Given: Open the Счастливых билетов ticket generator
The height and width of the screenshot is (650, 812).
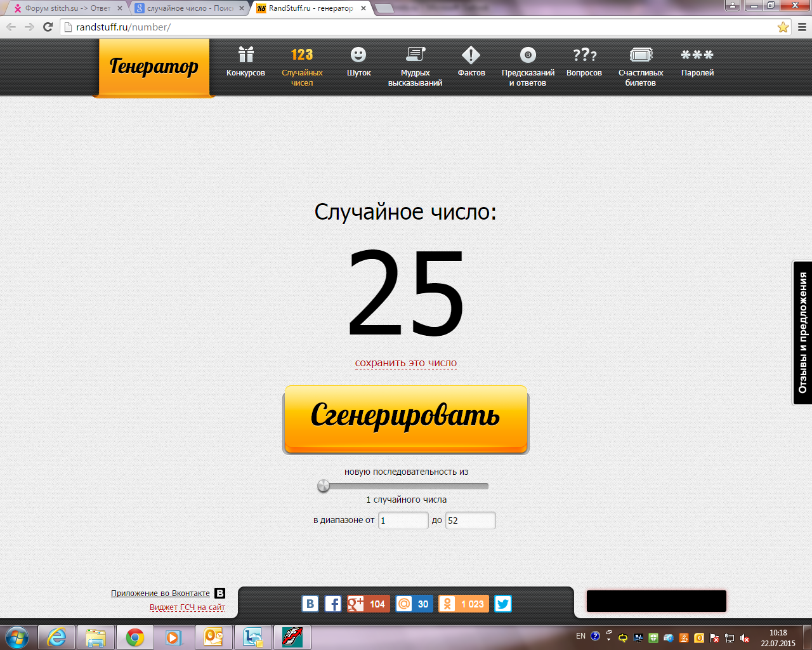Looking at the screenshot, I should [x=641, y=65].
